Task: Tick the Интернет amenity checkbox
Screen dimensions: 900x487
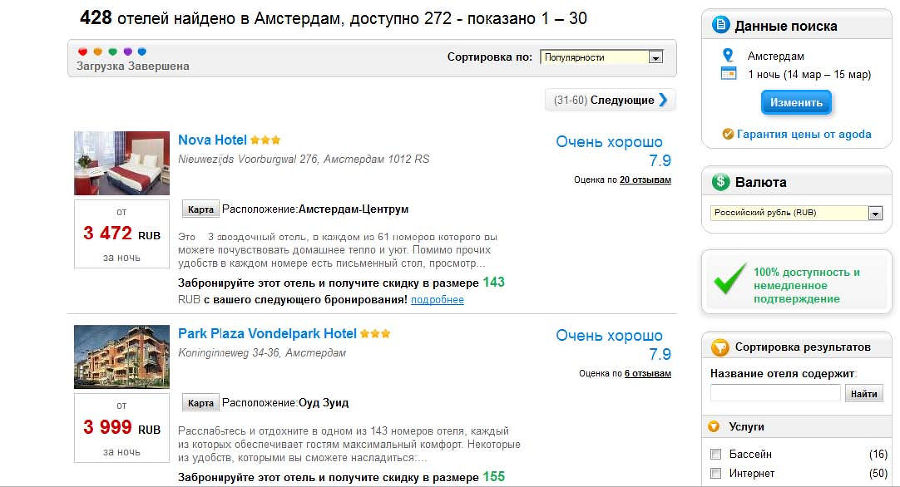Action: 715,473
